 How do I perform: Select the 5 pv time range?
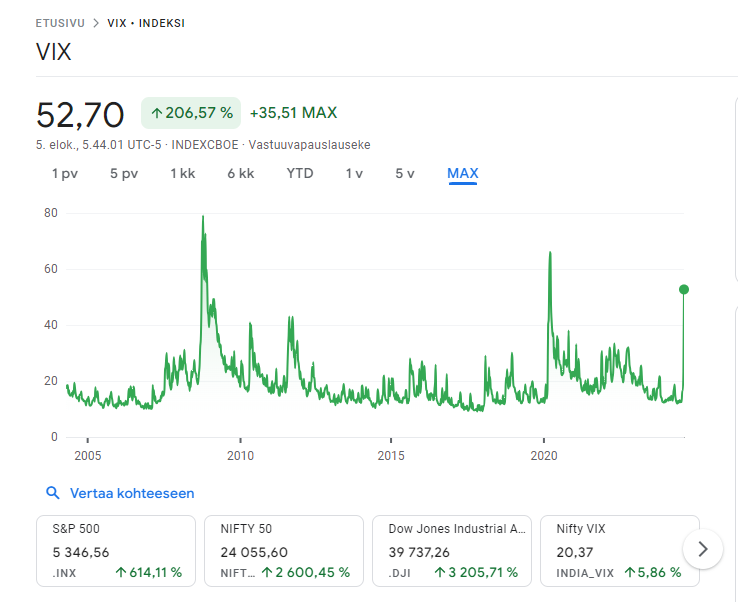click(124, 174)
